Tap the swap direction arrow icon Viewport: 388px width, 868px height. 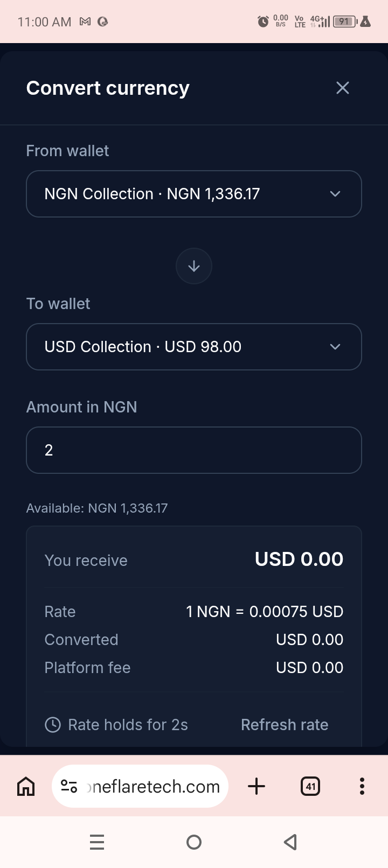click(x=194, y=266)
